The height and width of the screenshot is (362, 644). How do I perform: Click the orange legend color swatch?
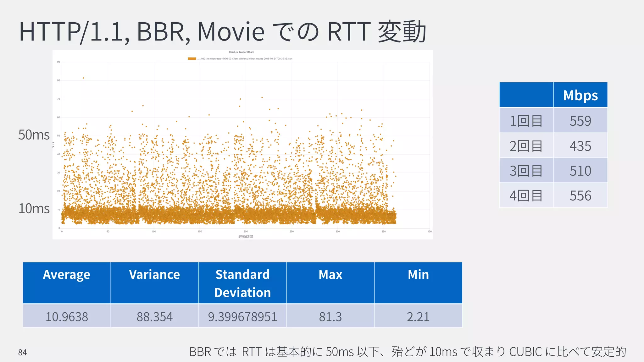point(192,59)
